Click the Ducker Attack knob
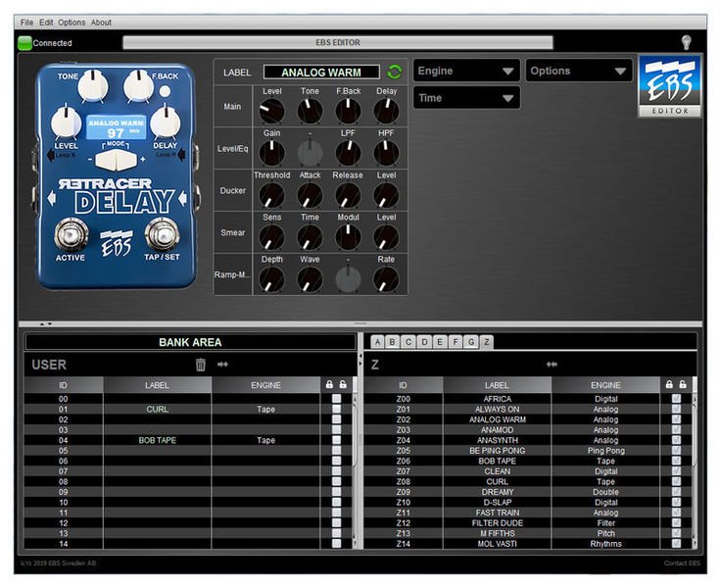This screenshot has width=721, height=588. tap(310, 196)
